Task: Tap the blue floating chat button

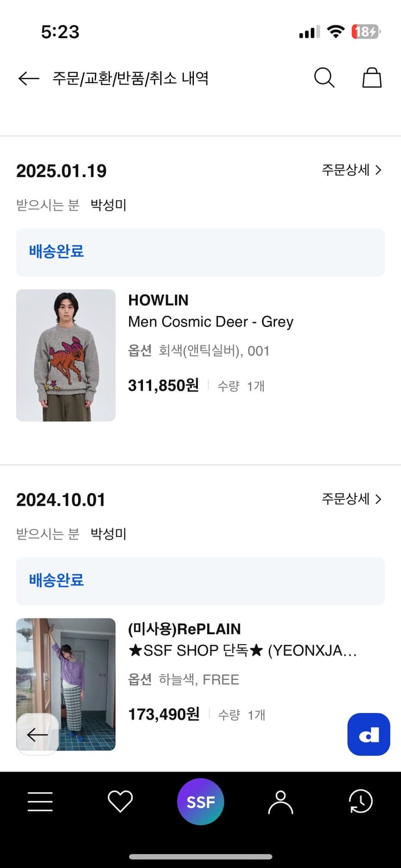Action: coord(369,734)
